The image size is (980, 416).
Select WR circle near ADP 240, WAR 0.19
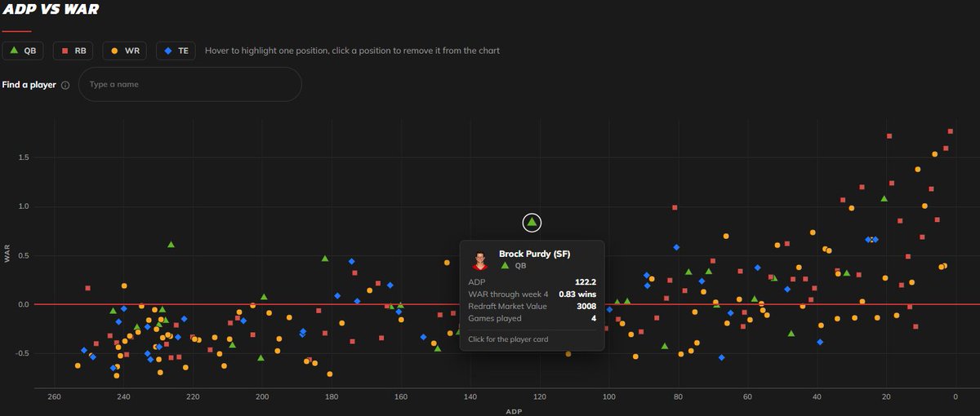(x=124, y=286)
